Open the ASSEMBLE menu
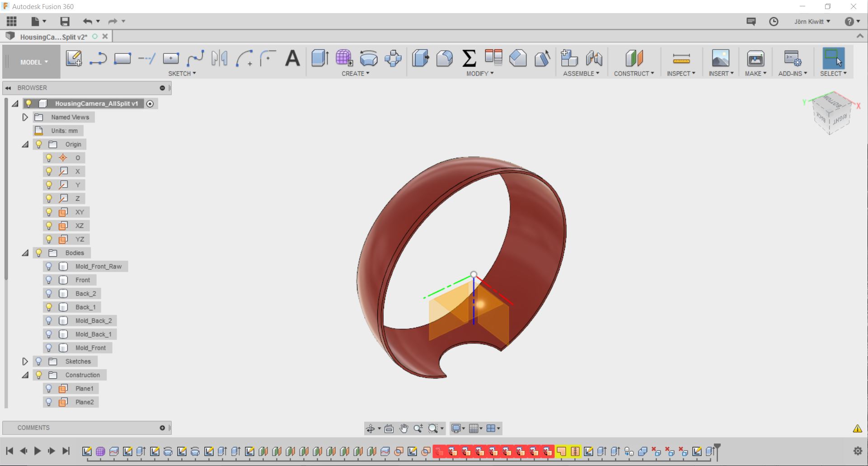The image size is (868, 466). click(x=581, y=74)
